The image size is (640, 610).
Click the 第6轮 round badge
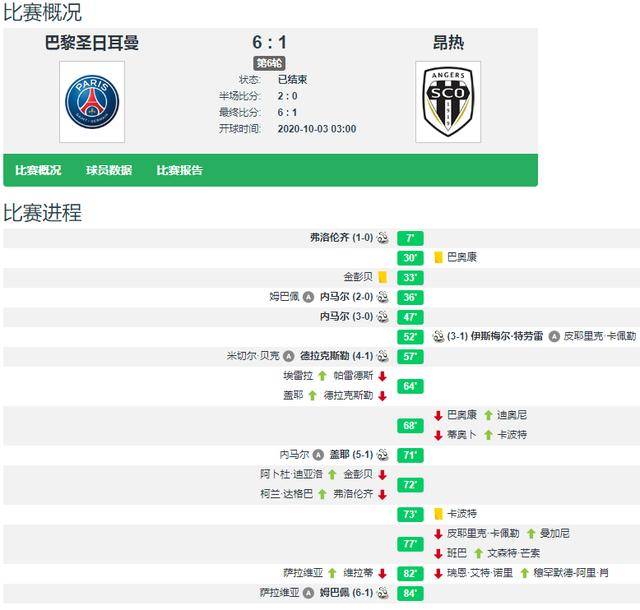point(269,63)
